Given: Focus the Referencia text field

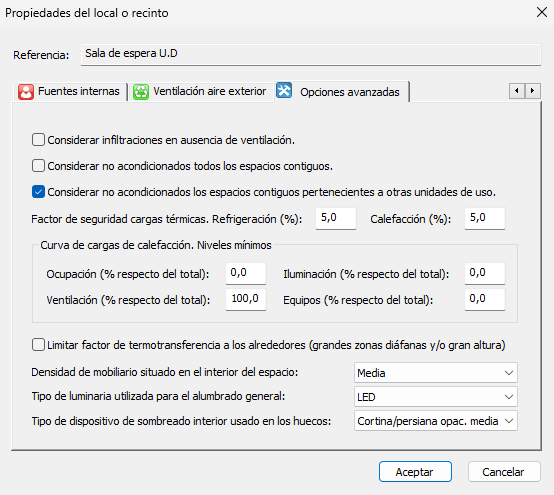Looking at the screenshot, I should [311, 54].
